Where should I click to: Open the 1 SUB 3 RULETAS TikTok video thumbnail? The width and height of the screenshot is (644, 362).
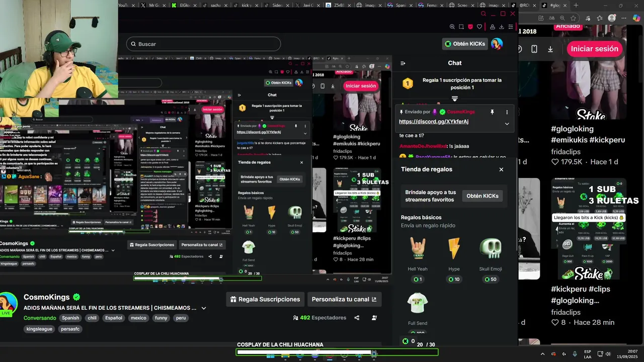click(589, 229)
